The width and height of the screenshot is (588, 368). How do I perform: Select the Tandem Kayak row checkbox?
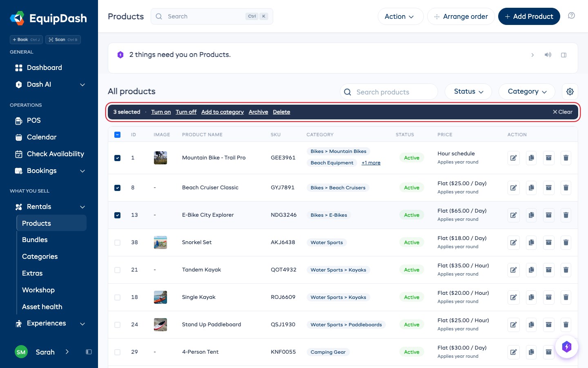point(118,270)
